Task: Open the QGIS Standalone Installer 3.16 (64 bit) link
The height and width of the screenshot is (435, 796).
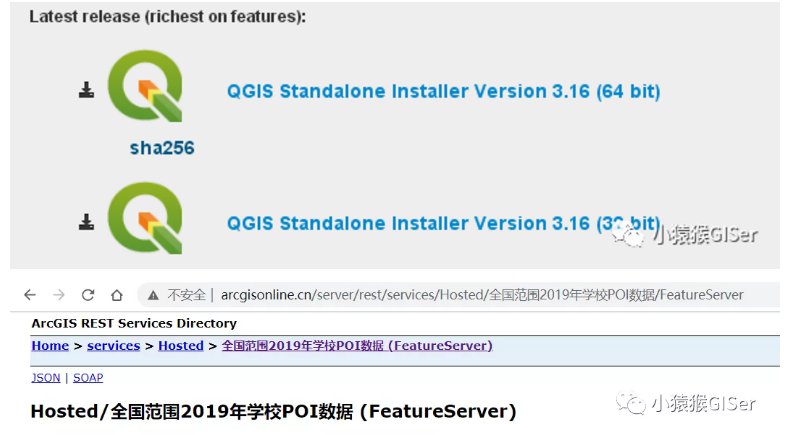Action: pos(443,91)
